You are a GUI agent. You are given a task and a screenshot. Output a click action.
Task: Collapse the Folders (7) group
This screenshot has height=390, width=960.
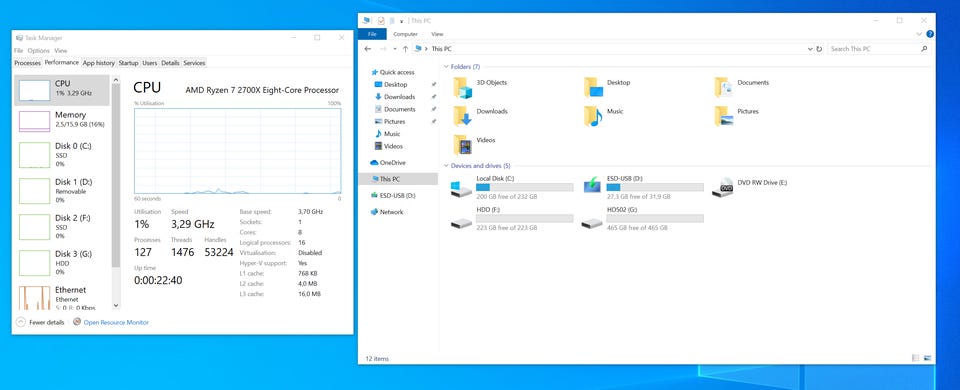click(x=446, y=67)
